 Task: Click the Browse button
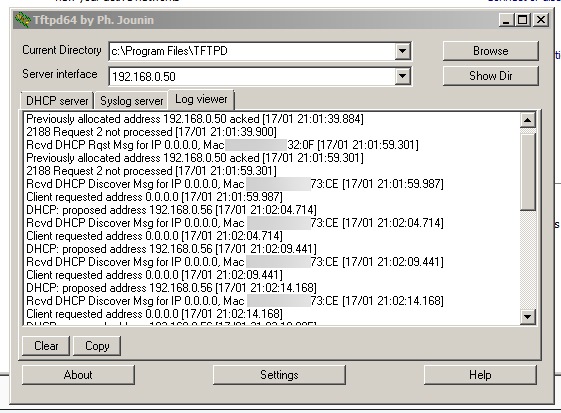point(491,51)
